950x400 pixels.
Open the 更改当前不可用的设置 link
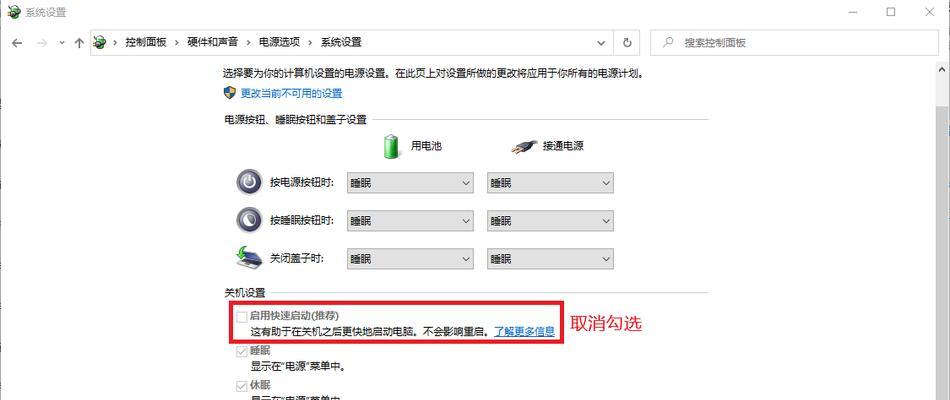click(x=291, y=93)
